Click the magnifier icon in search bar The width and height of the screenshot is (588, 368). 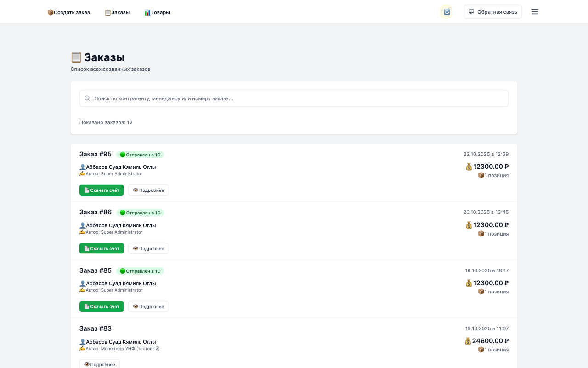88,98
